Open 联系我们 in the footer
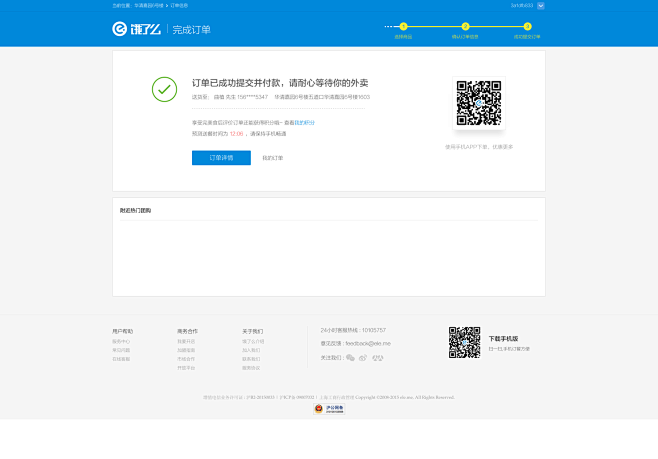 point(251,359)
